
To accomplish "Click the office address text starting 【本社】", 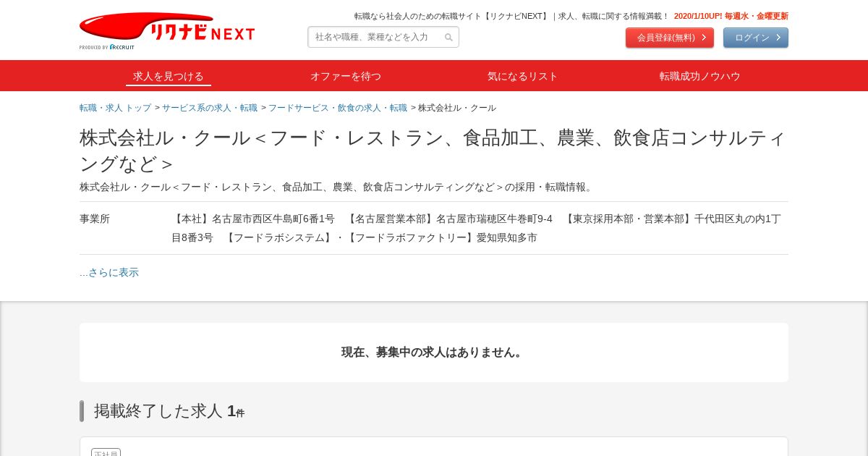I will click(x=476, y=228).
